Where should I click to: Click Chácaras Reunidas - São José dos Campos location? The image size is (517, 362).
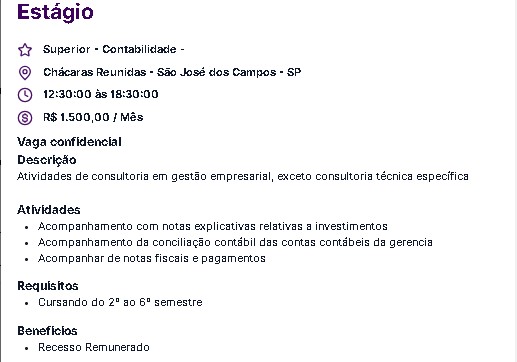[x=172, y=72]
